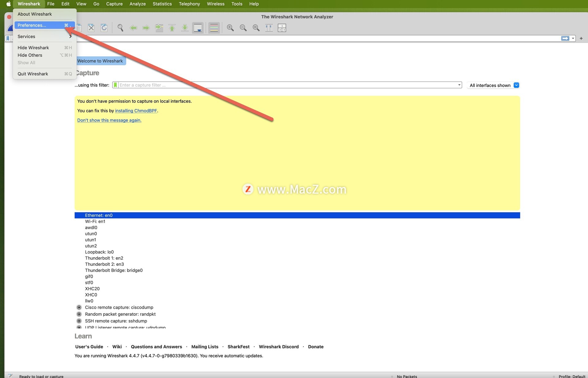Select Thunderbolt Bridge: bridge0 interface
Image resolution: width=588 pixels, height=378 pixels.
(297, 270)
